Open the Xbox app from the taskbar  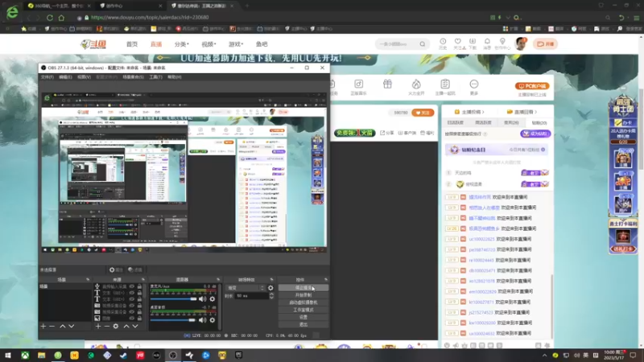(x=25, y=355)
